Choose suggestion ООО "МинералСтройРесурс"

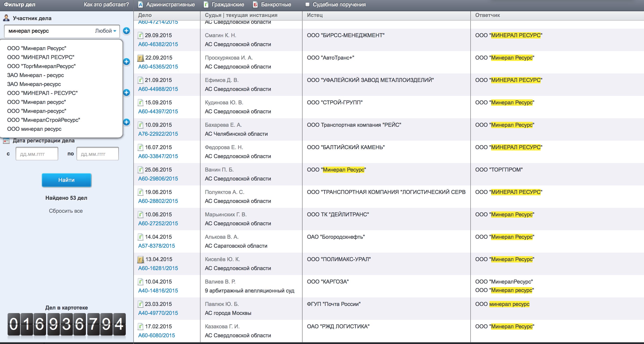(x=43, y=120)
